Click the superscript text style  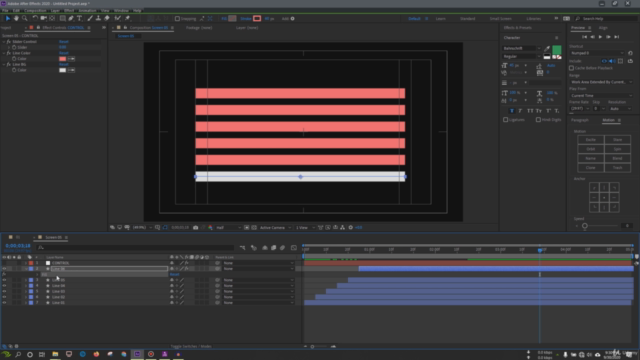[548, 111]
